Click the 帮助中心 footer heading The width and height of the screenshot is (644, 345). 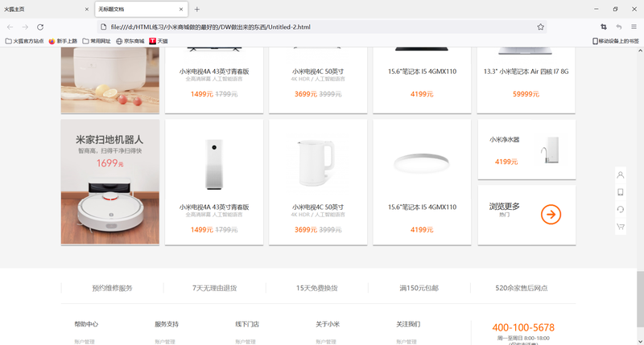click(86, 324)
